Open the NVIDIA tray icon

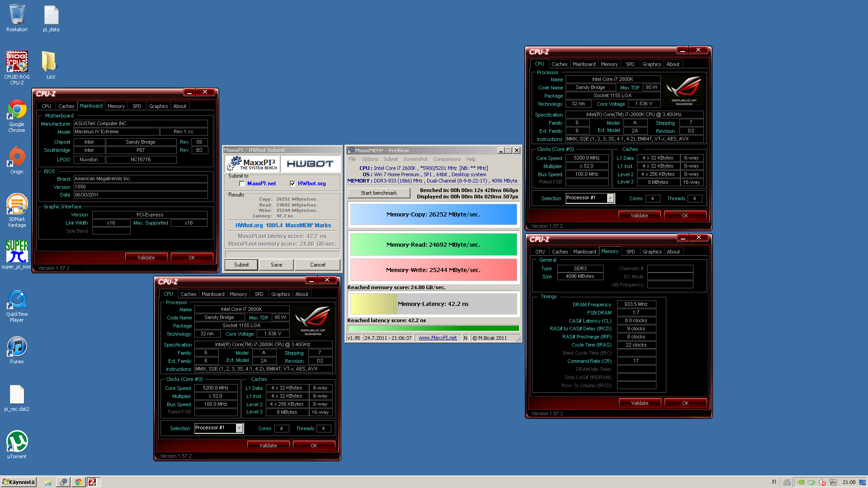[x=801, y=482]
